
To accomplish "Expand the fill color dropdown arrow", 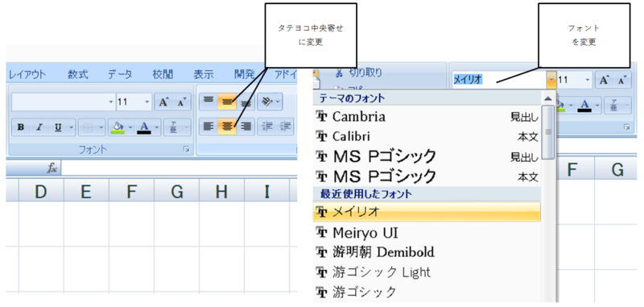I will [x=130, y=127].
